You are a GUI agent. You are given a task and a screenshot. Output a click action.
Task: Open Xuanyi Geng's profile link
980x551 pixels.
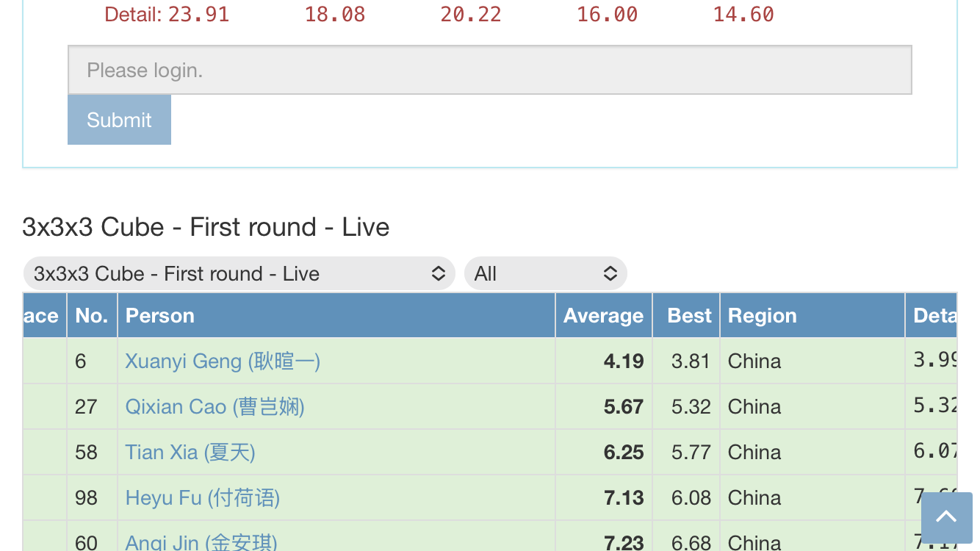223,361
